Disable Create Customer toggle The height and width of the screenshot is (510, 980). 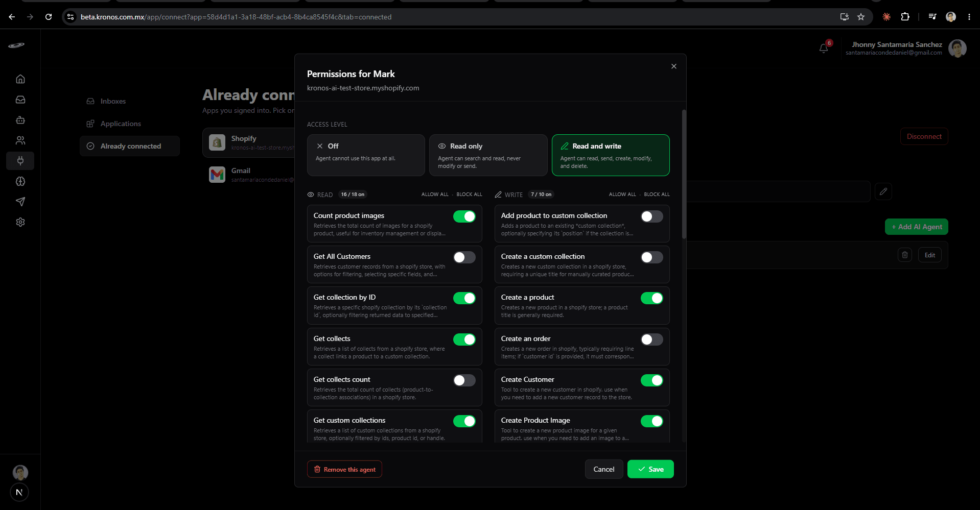click(x=652, y=380)
